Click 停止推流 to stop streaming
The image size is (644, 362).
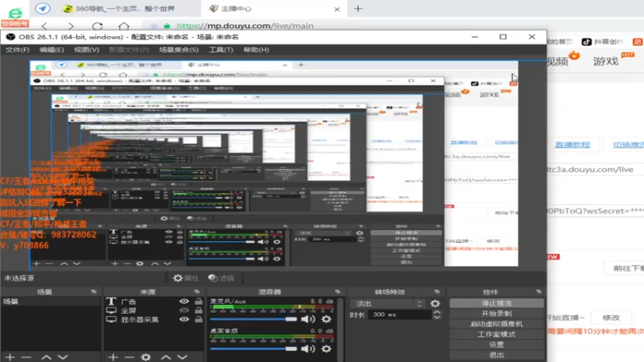[497, 303]
